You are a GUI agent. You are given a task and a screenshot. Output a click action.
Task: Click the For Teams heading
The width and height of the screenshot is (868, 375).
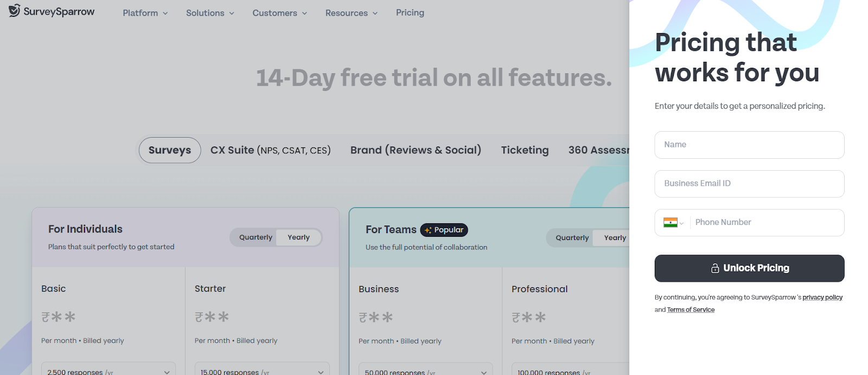pyautogui.click(x=391, y=230)
